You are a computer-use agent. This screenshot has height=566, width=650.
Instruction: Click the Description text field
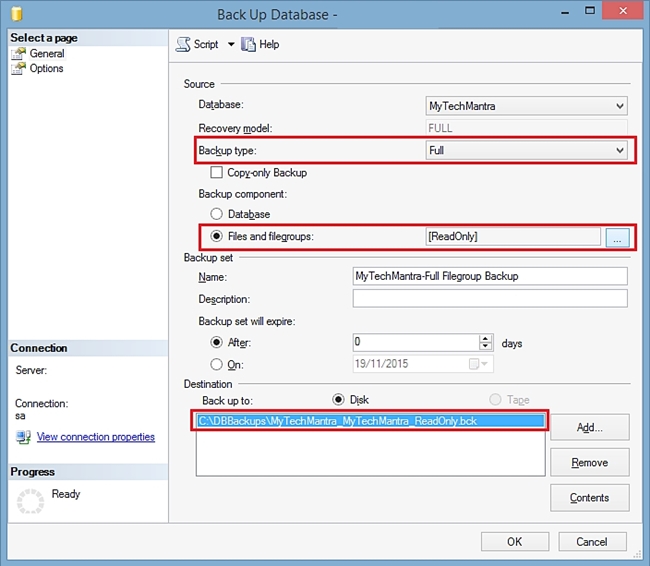point(490,299)
